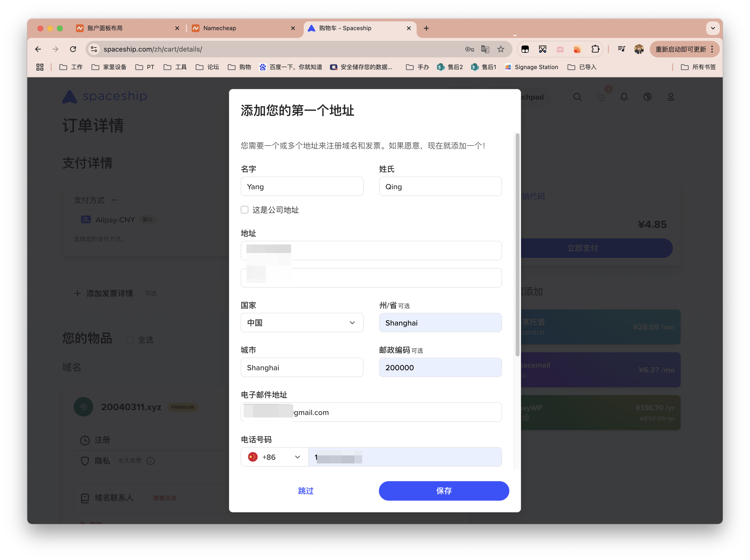Viewport: 750px width, 560px height.
Task: Check the company address checkbox
Action: 245,210
